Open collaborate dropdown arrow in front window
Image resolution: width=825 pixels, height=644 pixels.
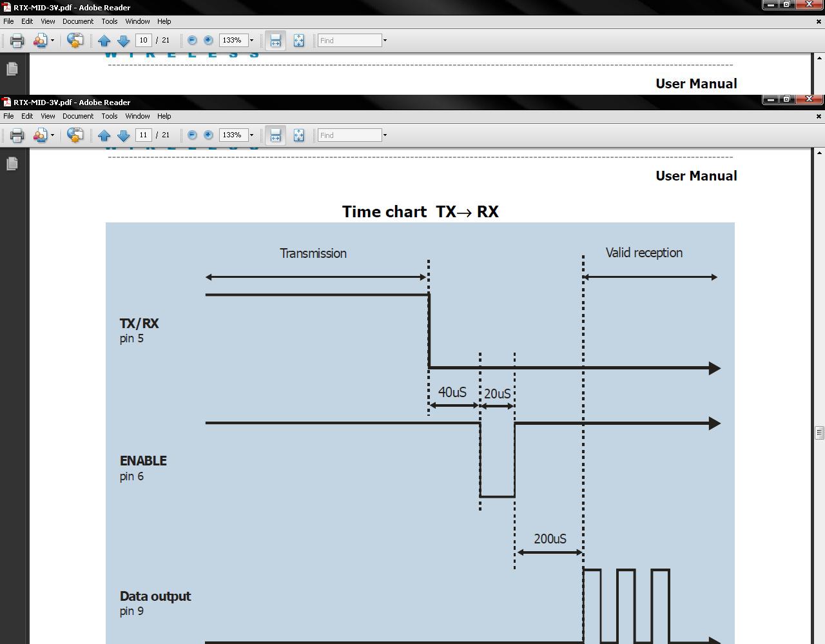pos(52,135)
